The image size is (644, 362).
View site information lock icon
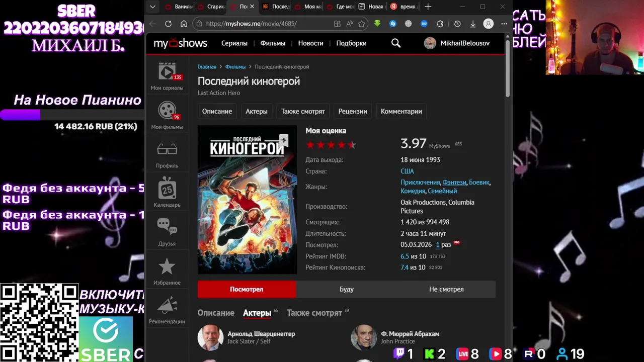tap(199, 24)
